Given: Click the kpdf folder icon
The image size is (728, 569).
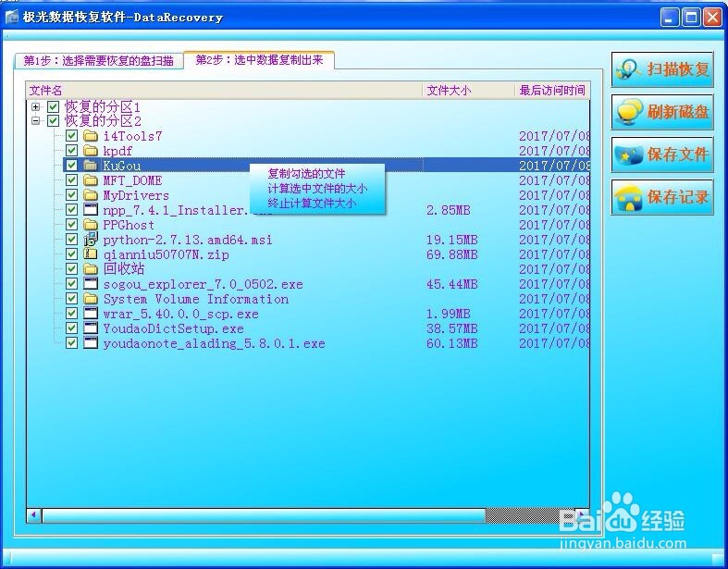Looking at the screenshot, I should point(90,151).
